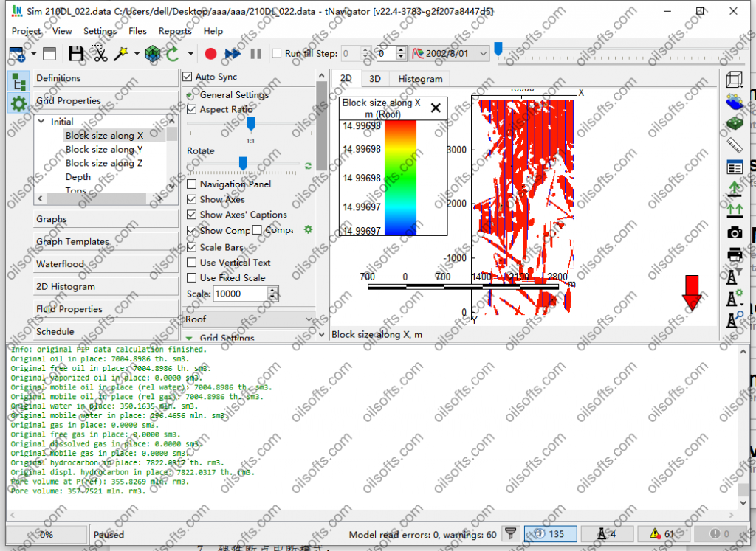Click the green gear icon in left sidebar
756x551 pixels.
(18, 103)
